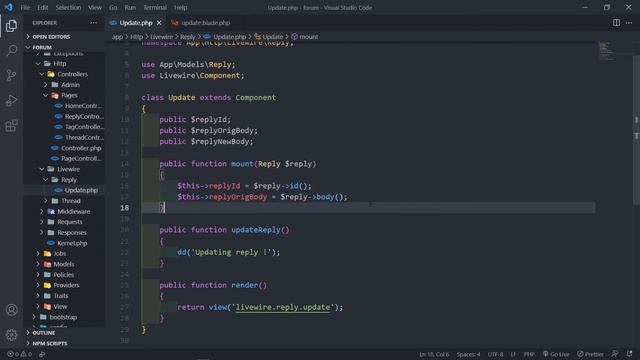Expand the Requests folder
The image size is (640, 360).
[69, 222]
